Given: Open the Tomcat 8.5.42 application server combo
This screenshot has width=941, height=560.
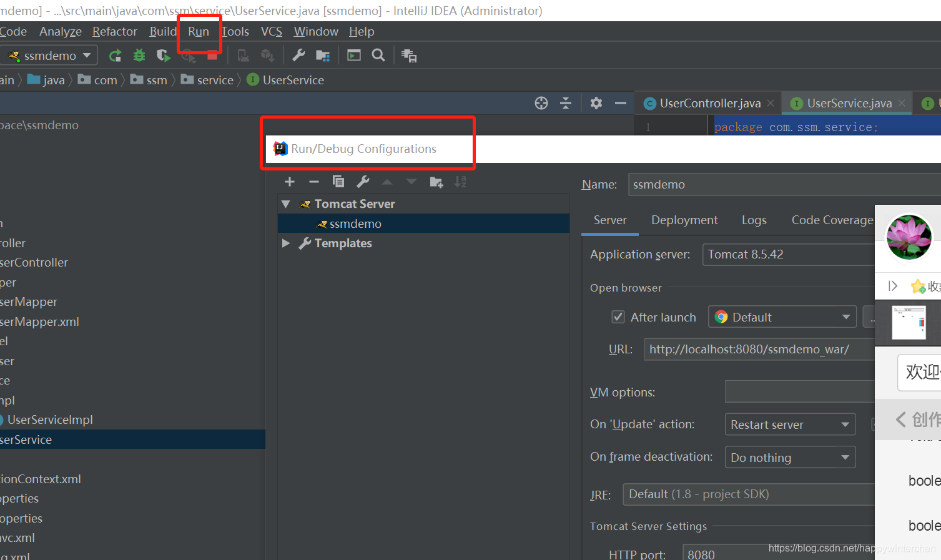Looking at the screenshot, I should coord(789,254).
